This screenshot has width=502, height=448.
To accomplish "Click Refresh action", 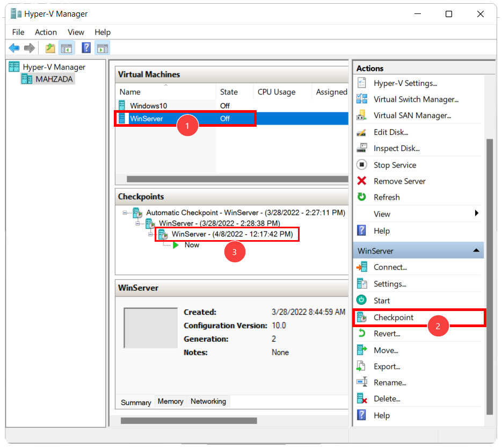I will click(x=387, y=197).
